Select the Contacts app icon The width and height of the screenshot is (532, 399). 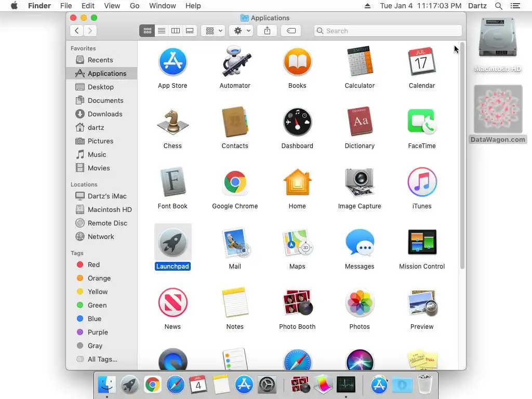pyautogui.click(x=235, y=122)
